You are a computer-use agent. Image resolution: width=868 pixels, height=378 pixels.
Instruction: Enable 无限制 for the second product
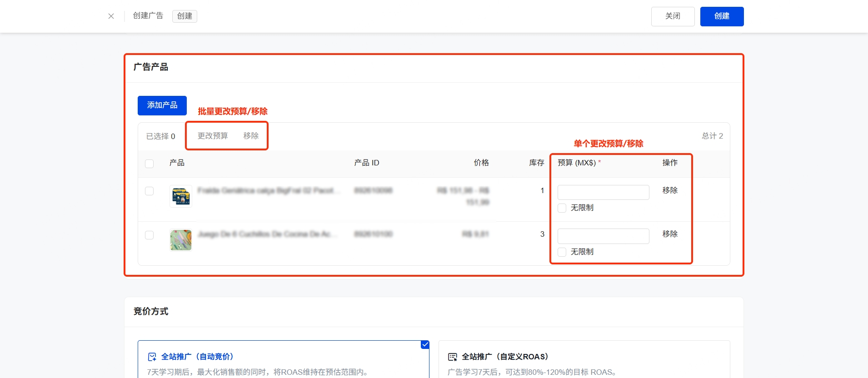(x=562, y=252)
